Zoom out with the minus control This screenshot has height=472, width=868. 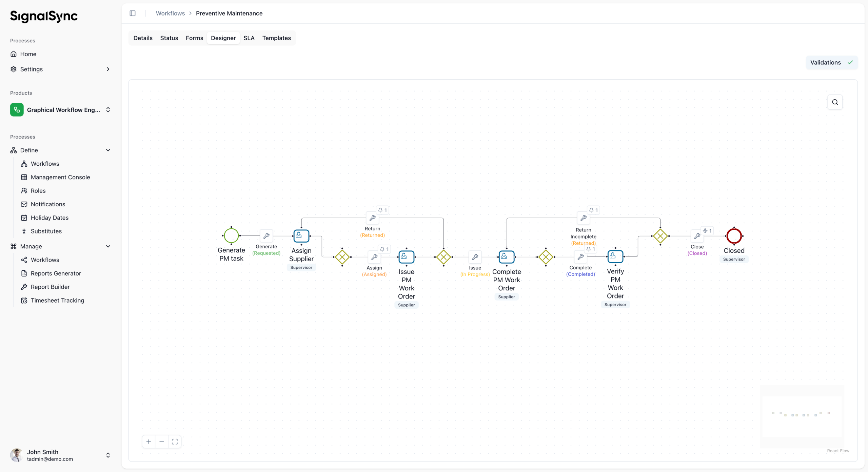[162, 442]
